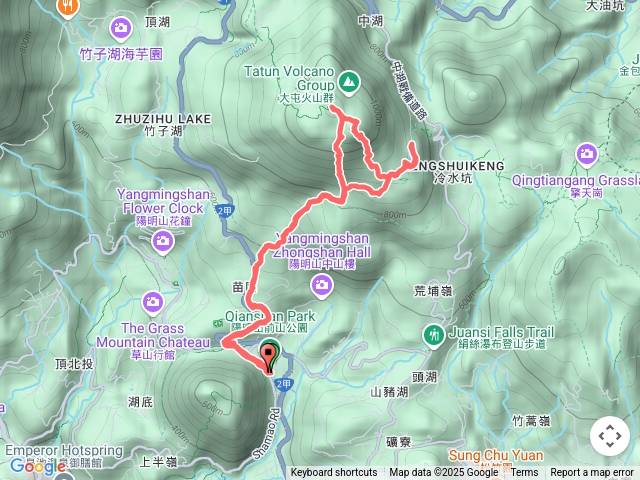Viewport: 640px width, 480px height.
Task: Click the Tatun Volcano Group mountain marker
Action: [348, 83]
